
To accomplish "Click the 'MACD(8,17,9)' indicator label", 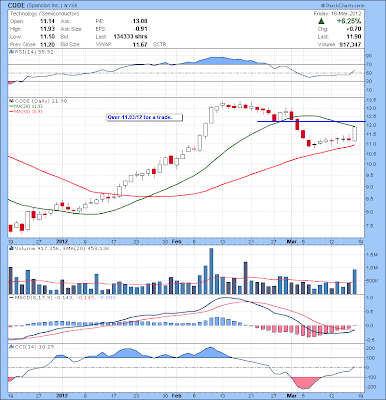I will [34, 297].
